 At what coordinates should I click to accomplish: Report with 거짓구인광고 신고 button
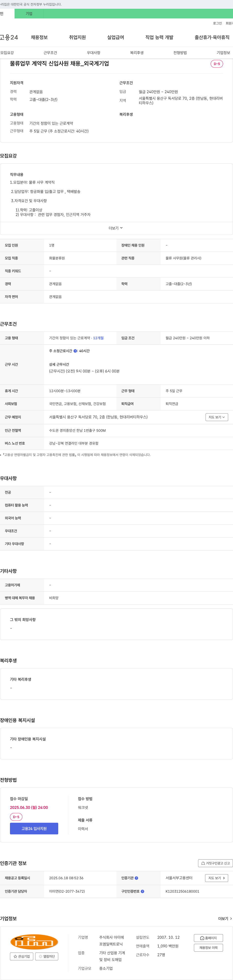pos(216,863)
